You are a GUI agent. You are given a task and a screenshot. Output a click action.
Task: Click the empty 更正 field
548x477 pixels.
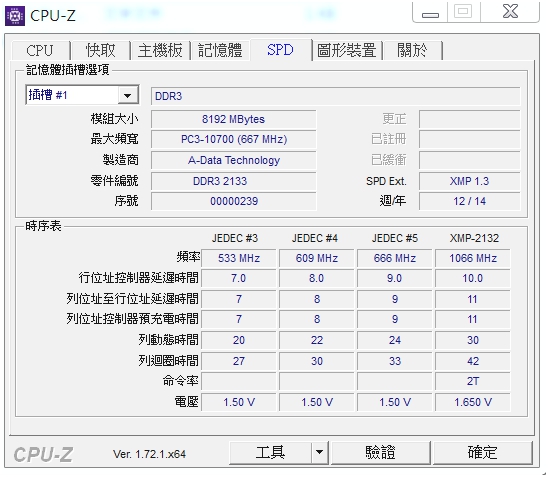tap(469, 119)
